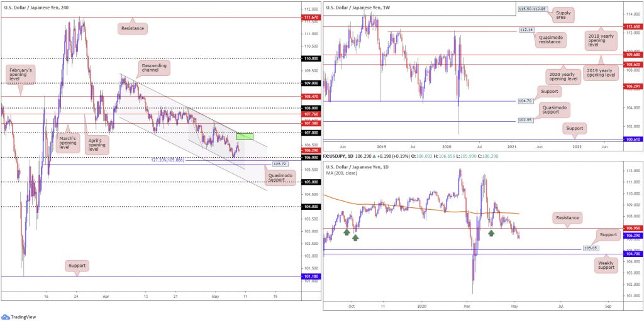Select the 110.000 price label
Viewport: 644px width, 321px height.
pos(310,58)
